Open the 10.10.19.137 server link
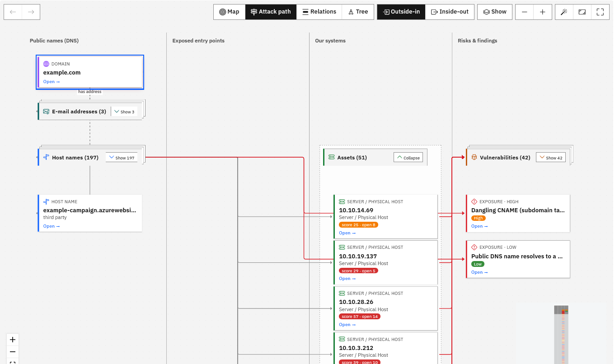This screenshot has width=615, height=364. [347, 279]
